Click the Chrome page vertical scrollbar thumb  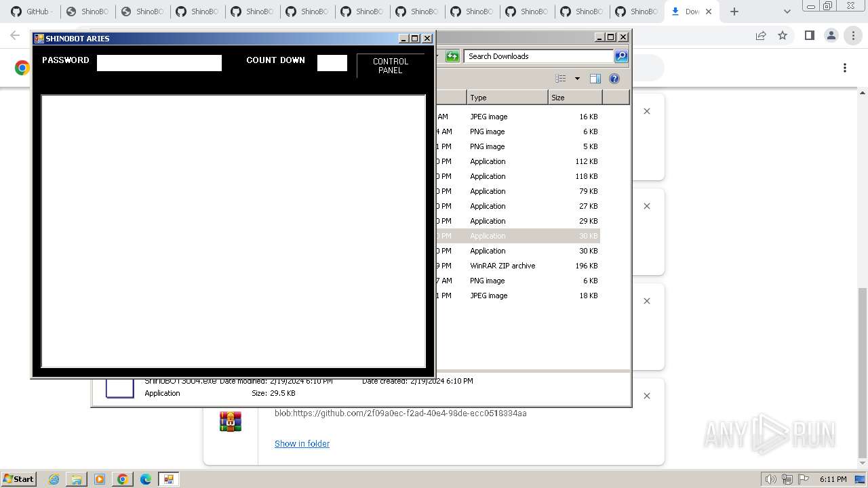coord(863,372)
